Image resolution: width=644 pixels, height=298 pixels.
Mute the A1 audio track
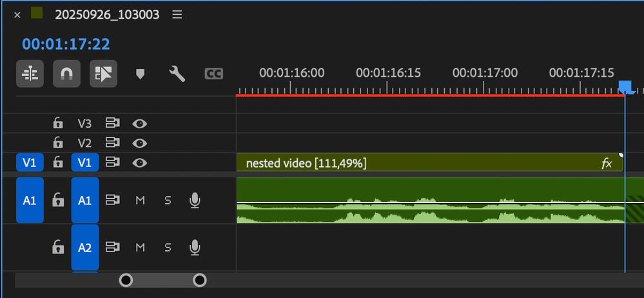[140, 201]
